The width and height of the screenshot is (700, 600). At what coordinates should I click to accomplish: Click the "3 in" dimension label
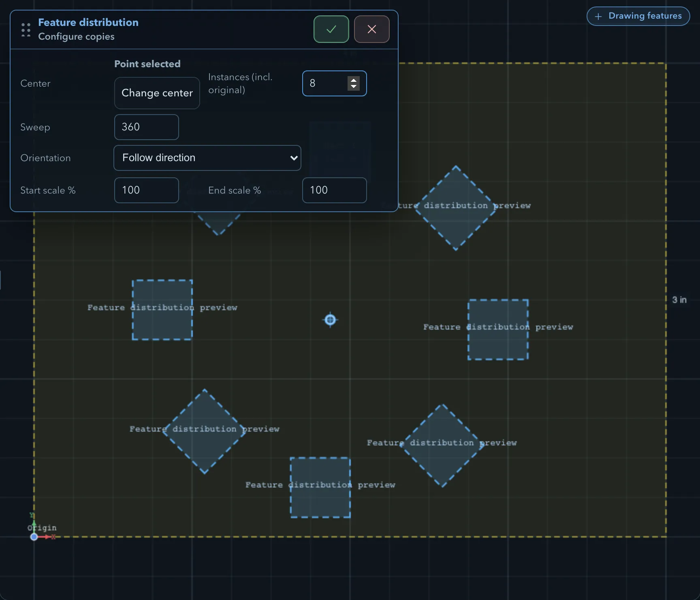click(x=679, y=300)
